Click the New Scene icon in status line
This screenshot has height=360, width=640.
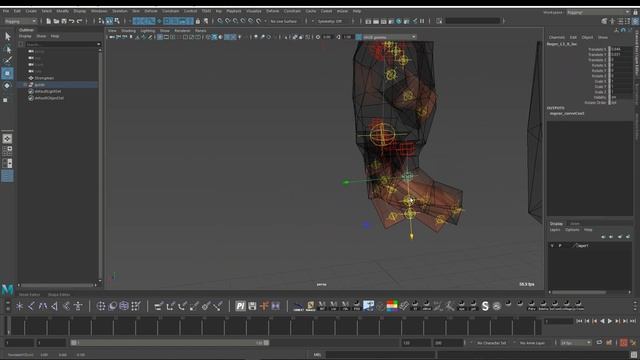coord(48,21)
